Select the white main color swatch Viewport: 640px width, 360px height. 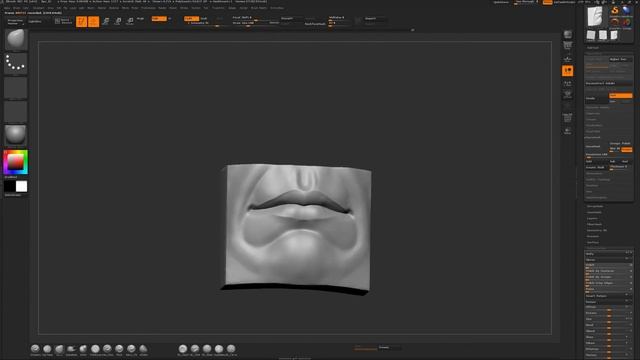(x=21, y=187)
